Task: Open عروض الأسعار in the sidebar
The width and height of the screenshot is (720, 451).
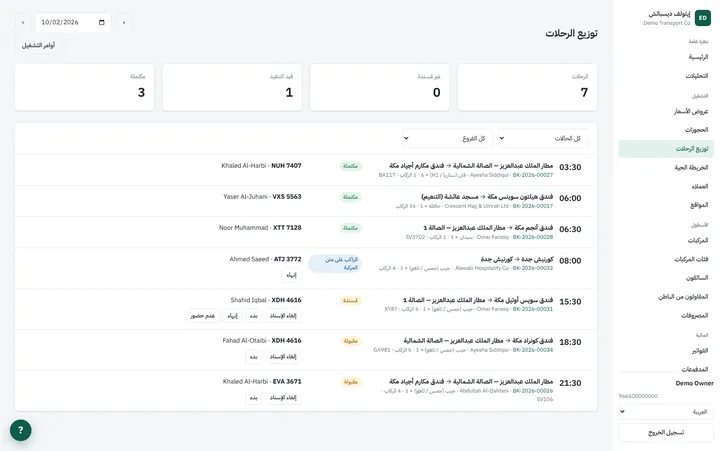Action: click(x=666, y=111)
